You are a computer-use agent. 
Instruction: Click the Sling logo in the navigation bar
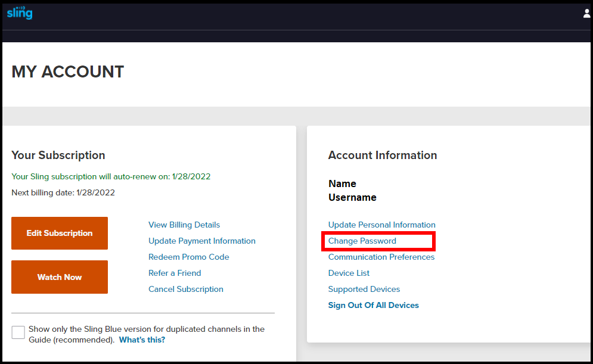click(x=20, y=13)
